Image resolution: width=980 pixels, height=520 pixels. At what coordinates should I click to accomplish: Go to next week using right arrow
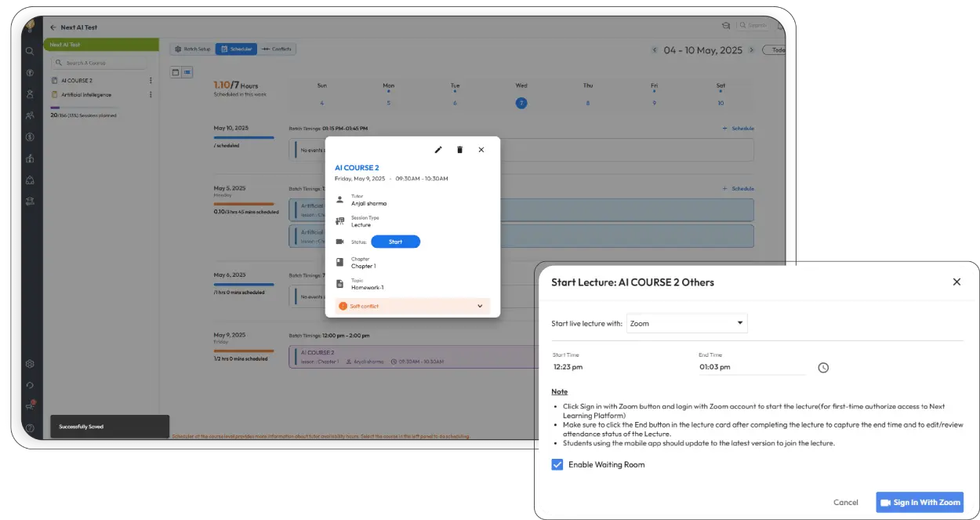coord(752,50)
